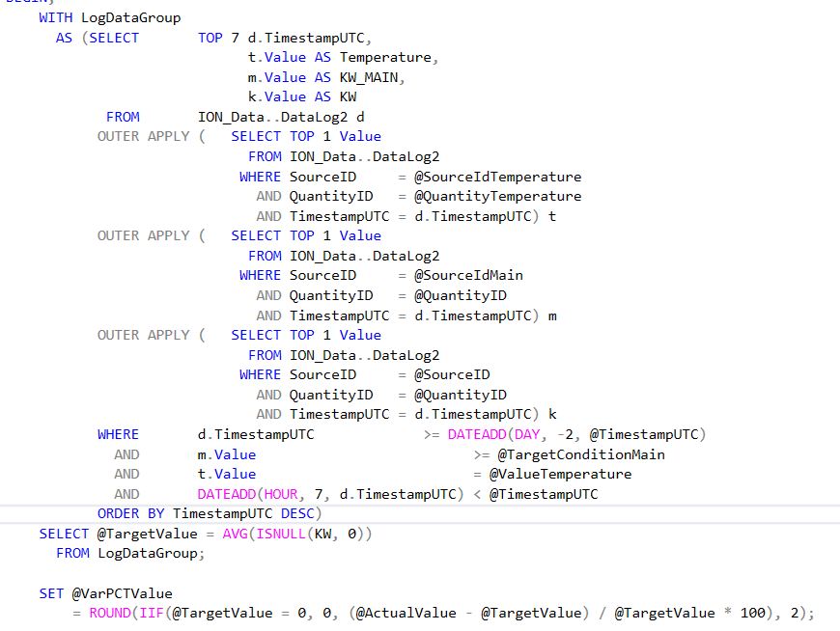Click DAY inside the DATEADD function
Screen dimensions: 840x631
pos(526,434)
